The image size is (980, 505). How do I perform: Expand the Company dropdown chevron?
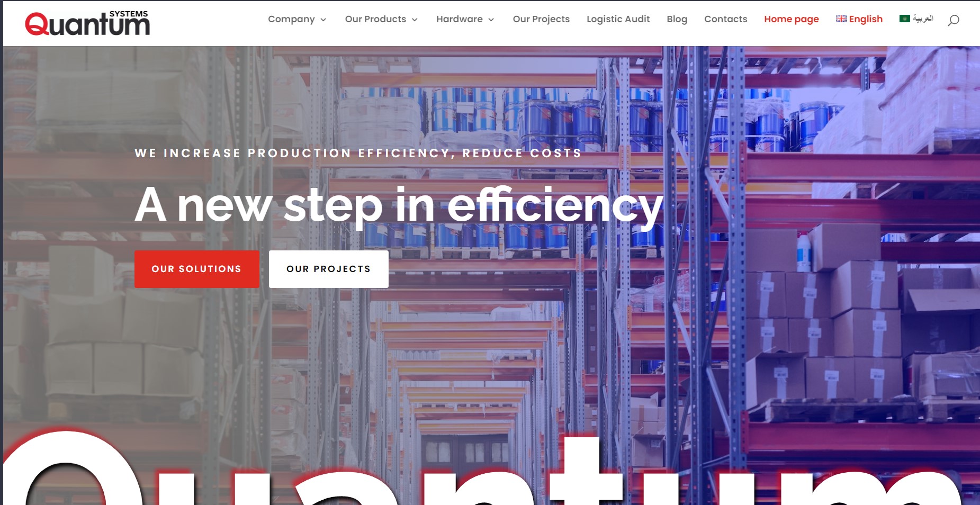click(323, 20)
